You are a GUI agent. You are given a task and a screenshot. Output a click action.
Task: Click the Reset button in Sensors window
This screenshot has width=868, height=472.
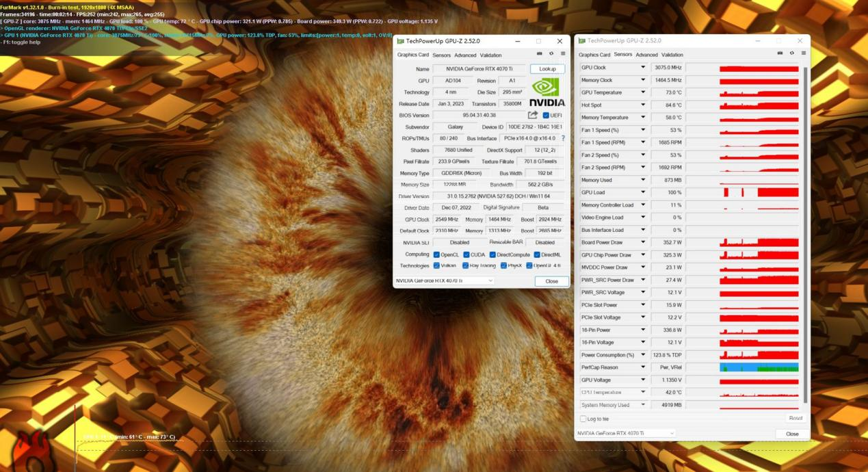(795, 418)
